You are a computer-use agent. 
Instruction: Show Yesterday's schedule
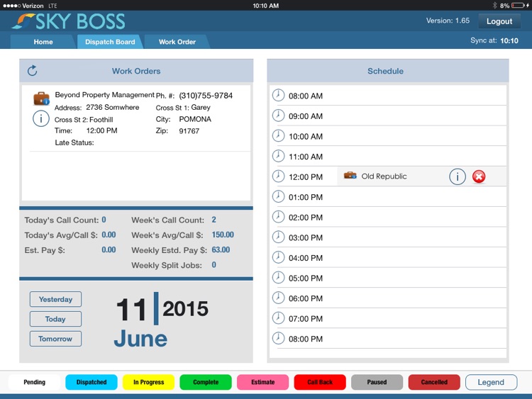pos(55,299)
